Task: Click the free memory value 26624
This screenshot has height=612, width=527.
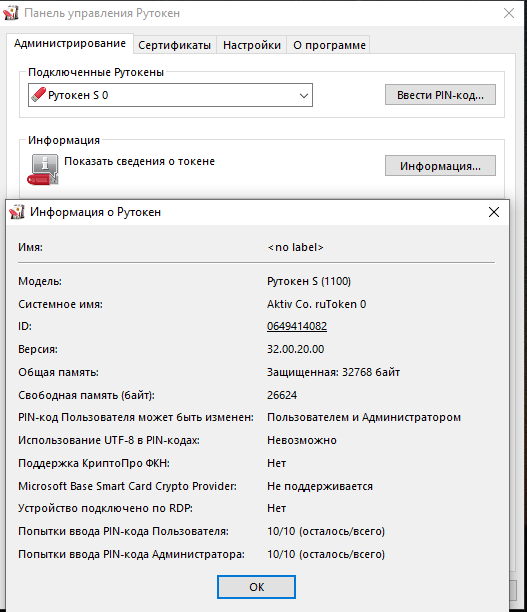Action: (282, 395)
